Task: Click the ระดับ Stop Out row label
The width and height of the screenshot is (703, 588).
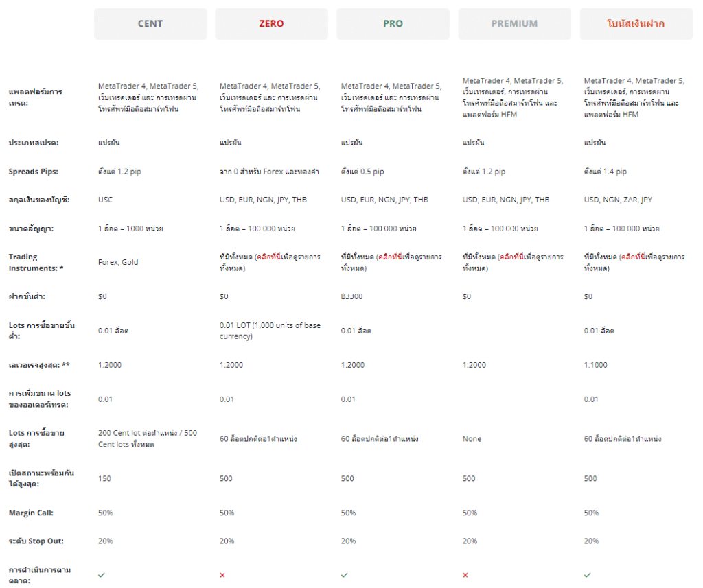Action: (x=36, y=541)
